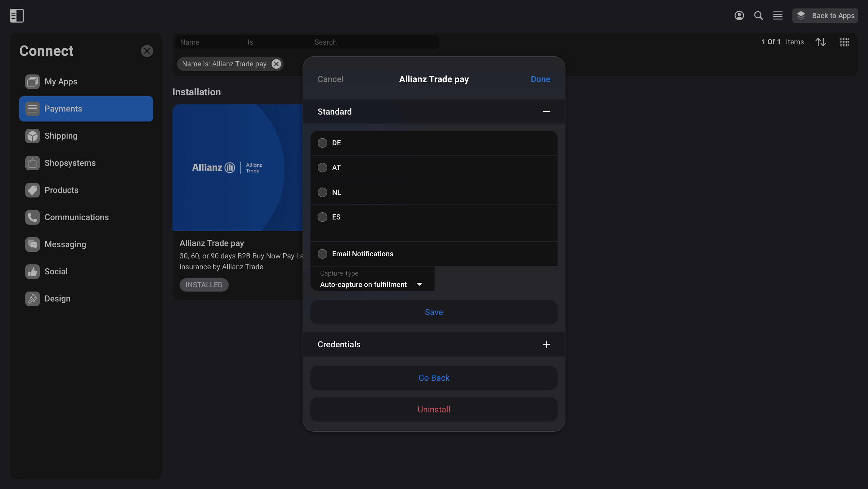This screenshot has width=868, height=489.
Task: Open Products category
Action: point(86,190)
